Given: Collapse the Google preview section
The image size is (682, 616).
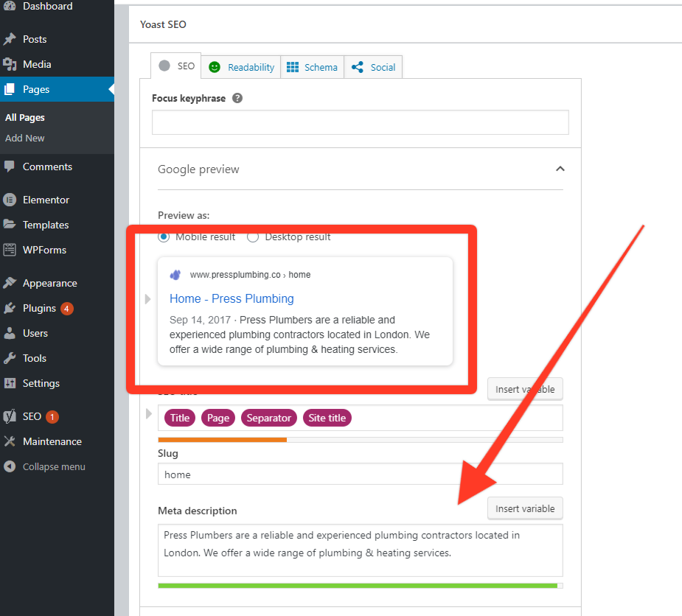Looking at the screenshot, I should click(560, 169).
